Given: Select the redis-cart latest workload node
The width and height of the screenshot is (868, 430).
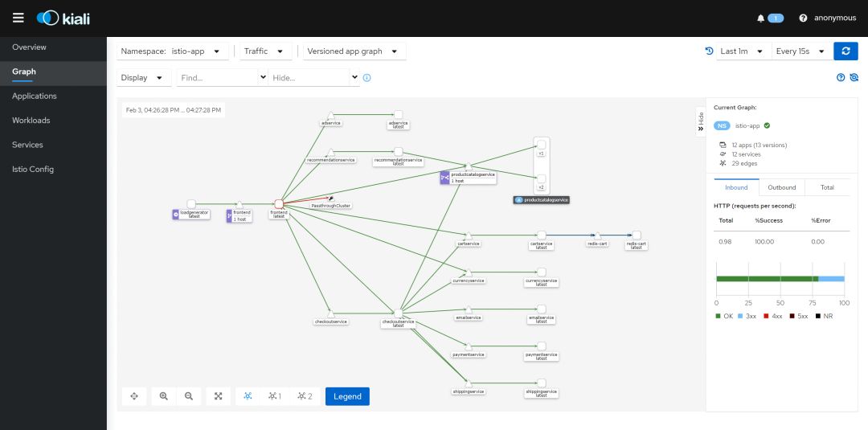Looking at the screenshot, I should coord(637,235).
